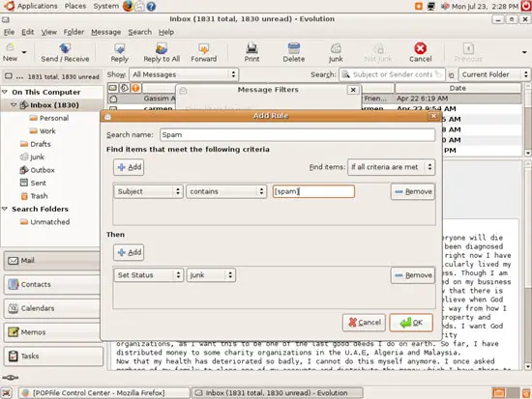Screen dimensions: 532x399
Task: Add a new criterion with the upper Add button
Action: click(x=129, y=167)
